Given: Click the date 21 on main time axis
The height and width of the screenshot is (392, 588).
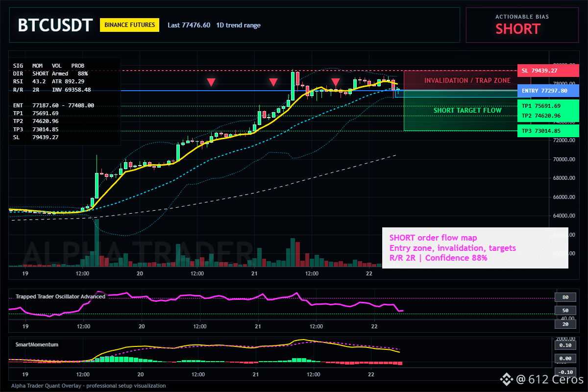Looking at the screenshot, I should [254, 273].
